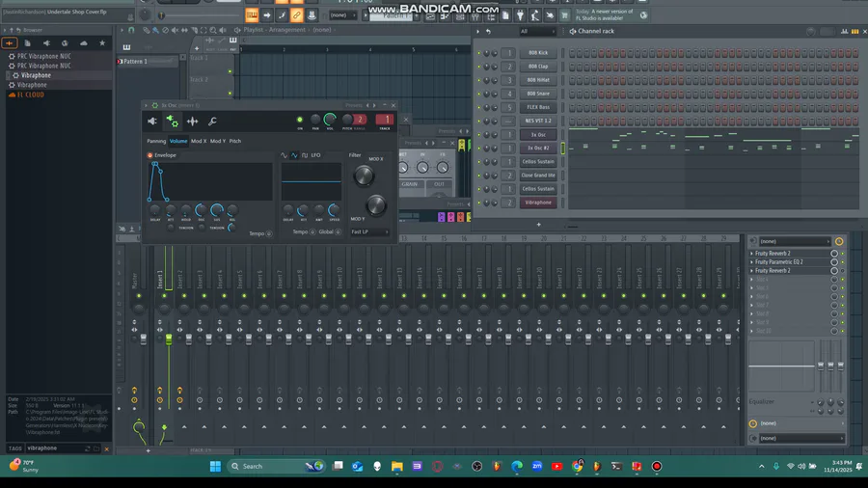Select the 808 Snare channel button
868x488 pixels.
tap(538, 95)
